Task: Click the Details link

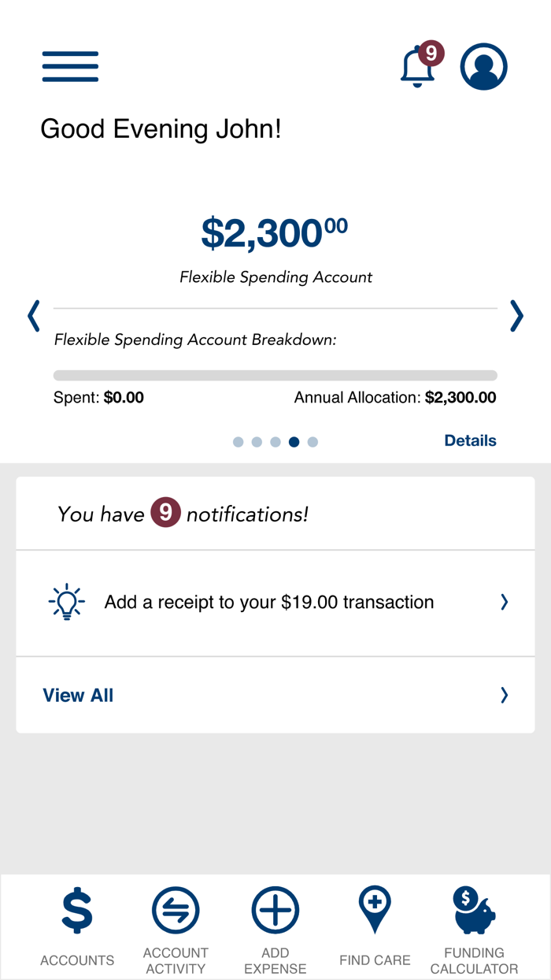Action: point(470,441)
